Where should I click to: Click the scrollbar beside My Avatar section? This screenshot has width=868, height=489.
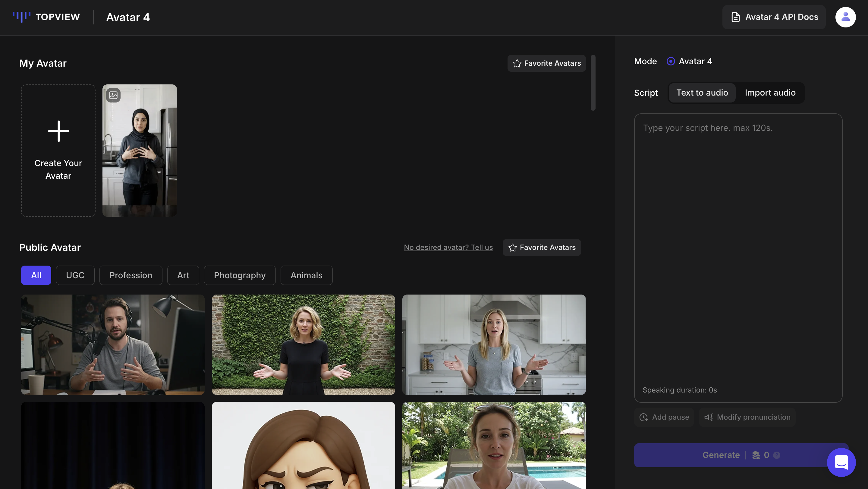[593, 83]
